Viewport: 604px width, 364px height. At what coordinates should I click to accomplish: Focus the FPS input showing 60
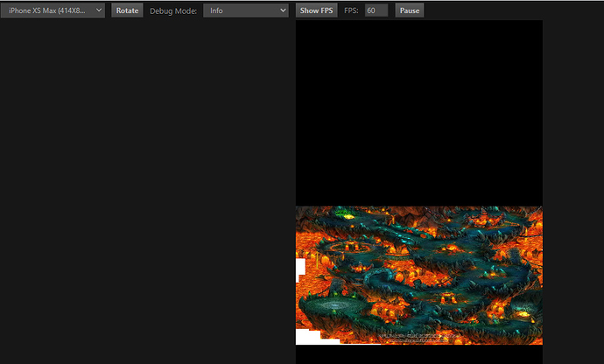(376, 10)
